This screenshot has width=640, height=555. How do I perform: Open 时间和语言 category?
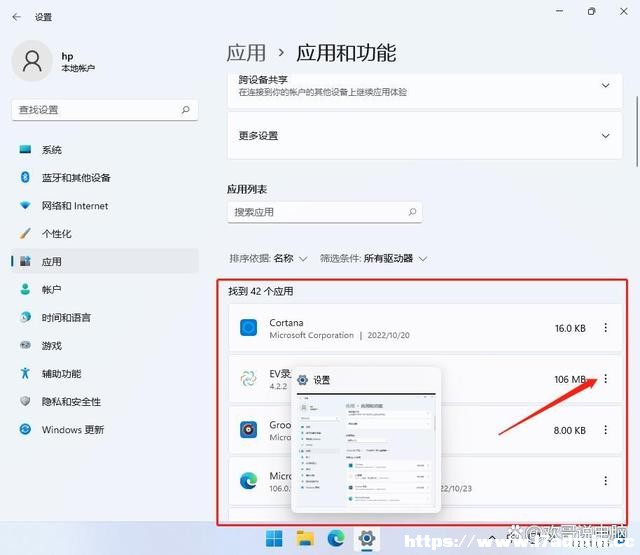pos(105,317)
